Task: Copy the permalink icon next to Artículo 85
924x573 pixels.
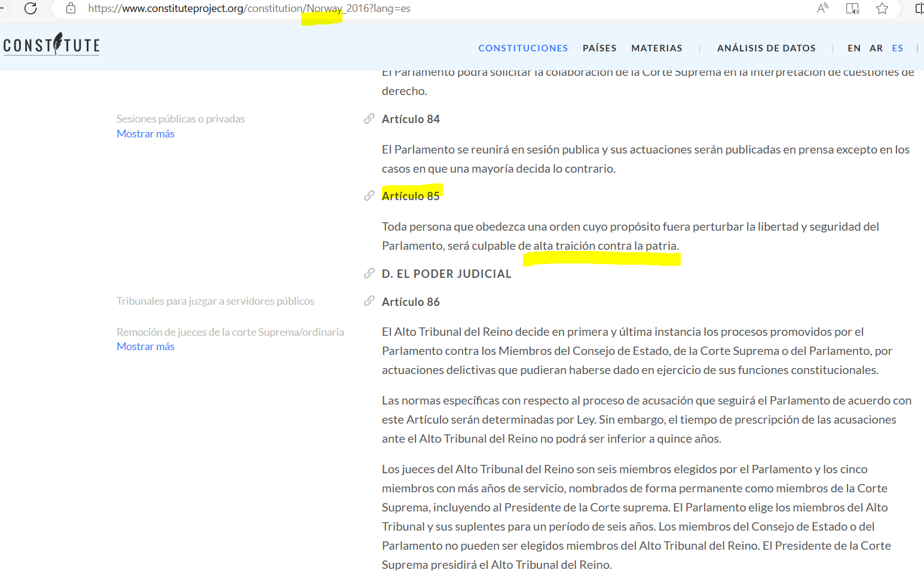Action: click(369, 195)
